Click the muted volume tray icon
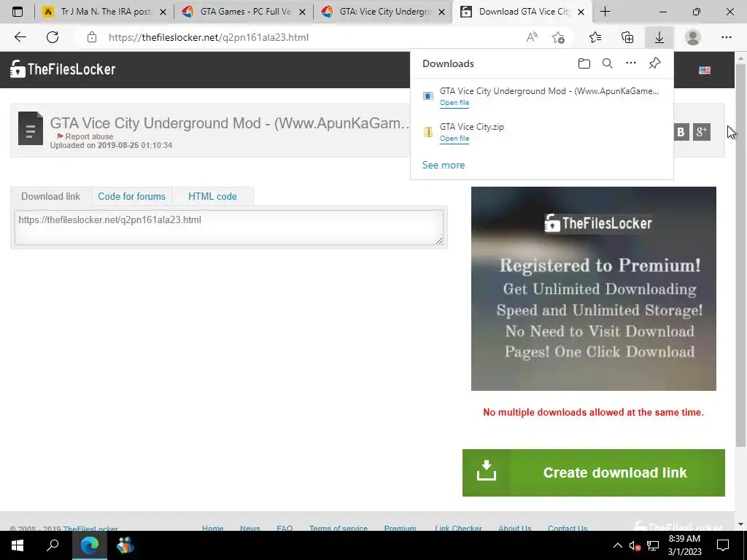Image resolution: width=747 pixels, height=560 pixels. tap(635, 545)
